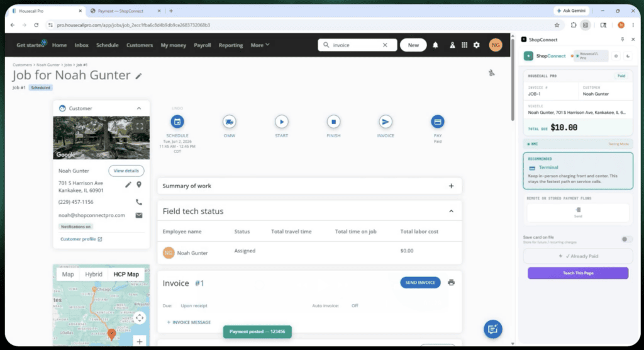Click the SEND INVOICE button
The width and height of the screenshot is (644, 350).
pyautogui.click(x=420, y=283)
